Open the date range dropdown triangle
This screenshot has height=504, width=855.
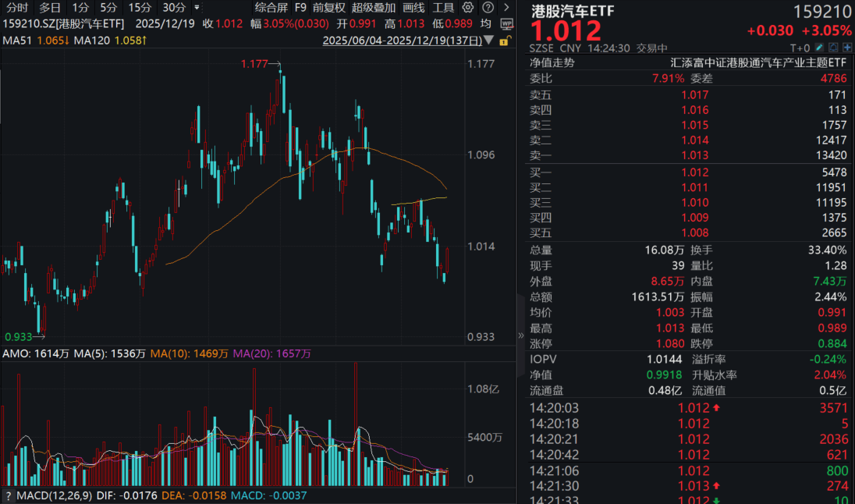[x=489, y=41]
